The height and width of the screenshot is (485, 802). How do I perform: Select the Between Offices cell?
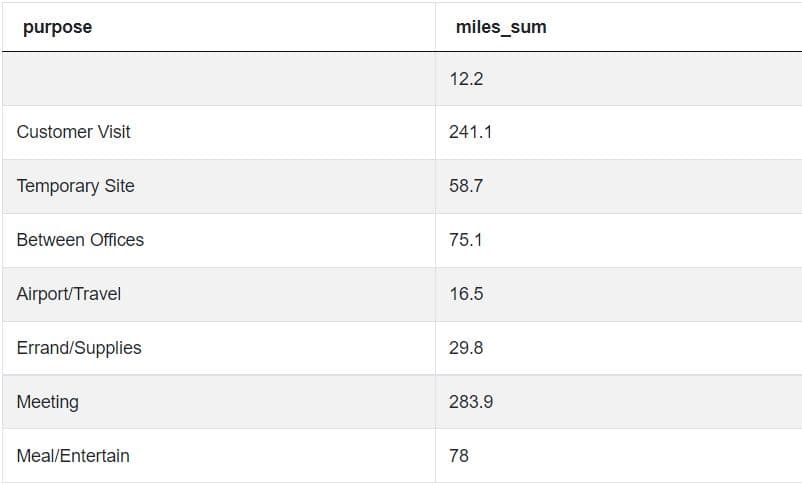80,240
